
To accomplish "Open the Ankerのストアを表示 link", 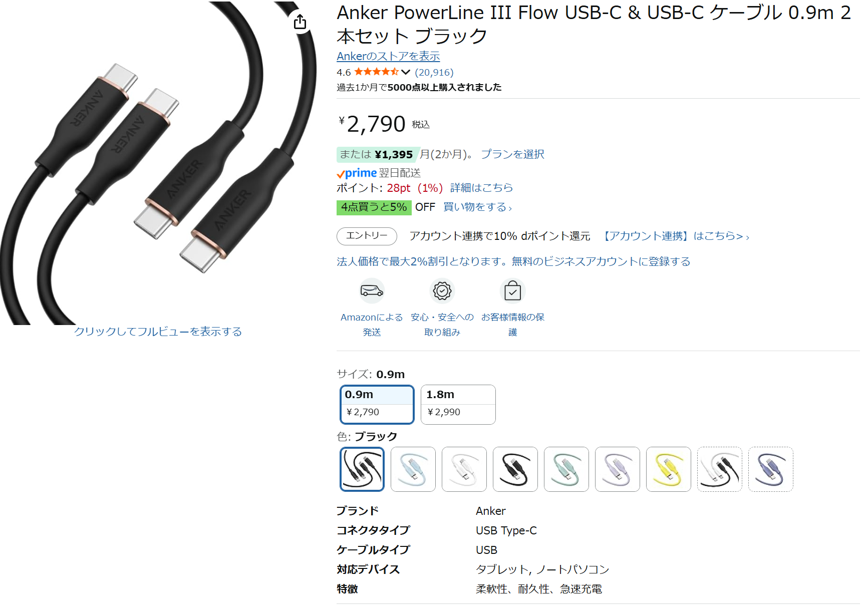I will [388, 56].
